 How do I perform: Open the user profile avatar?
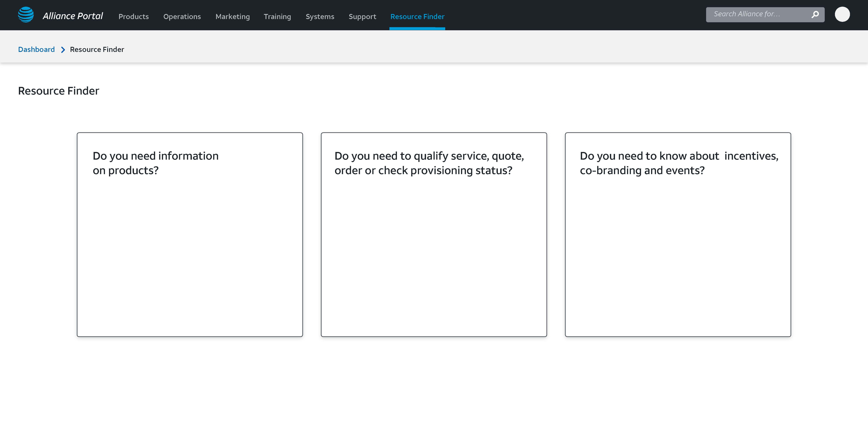click(842, 14)
